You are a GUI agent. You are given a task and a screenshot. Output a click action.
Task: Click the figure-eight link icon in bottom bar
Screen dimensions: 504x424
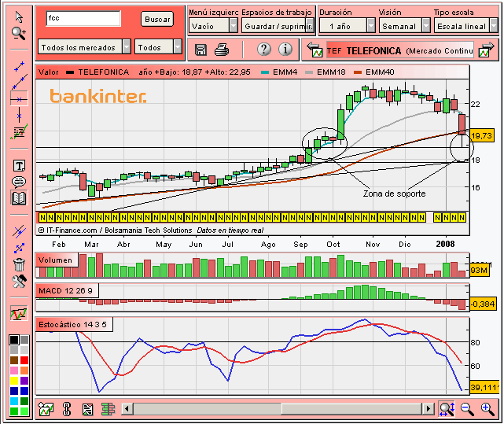(67, 409)
